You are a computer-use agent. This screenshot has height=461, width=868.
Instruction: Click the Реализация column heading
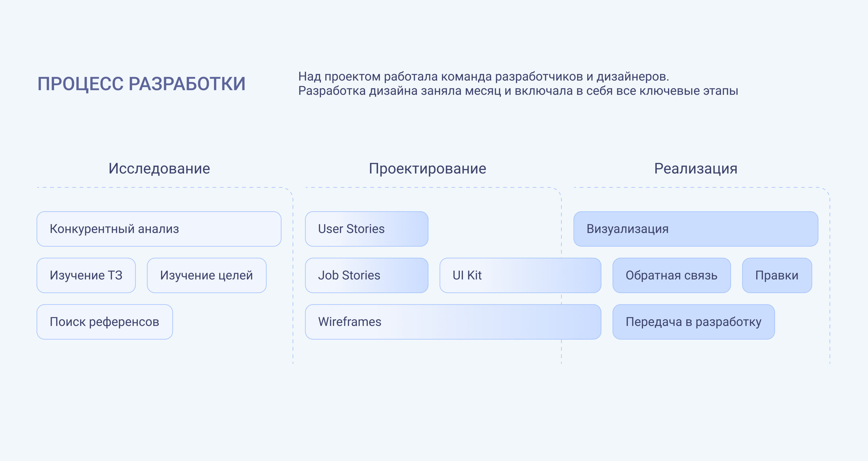coord(695,168)
